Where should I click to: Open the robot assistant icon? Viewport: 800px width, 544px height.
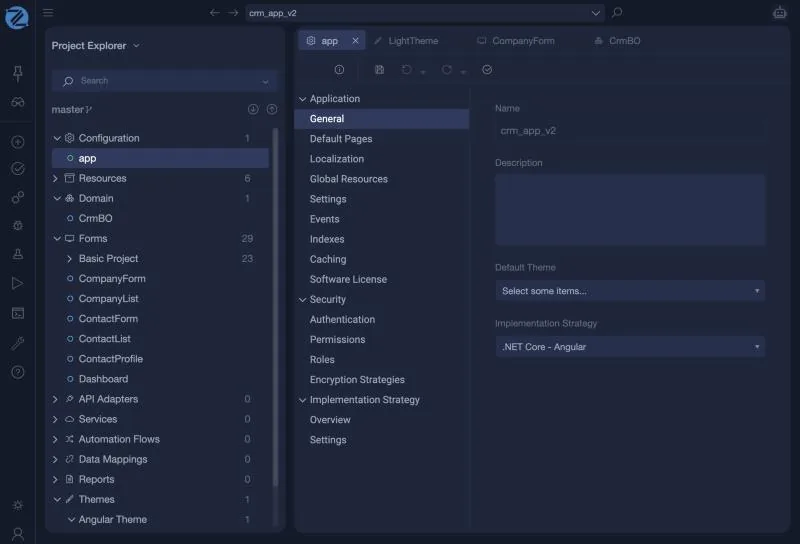(x=779, y=12)
